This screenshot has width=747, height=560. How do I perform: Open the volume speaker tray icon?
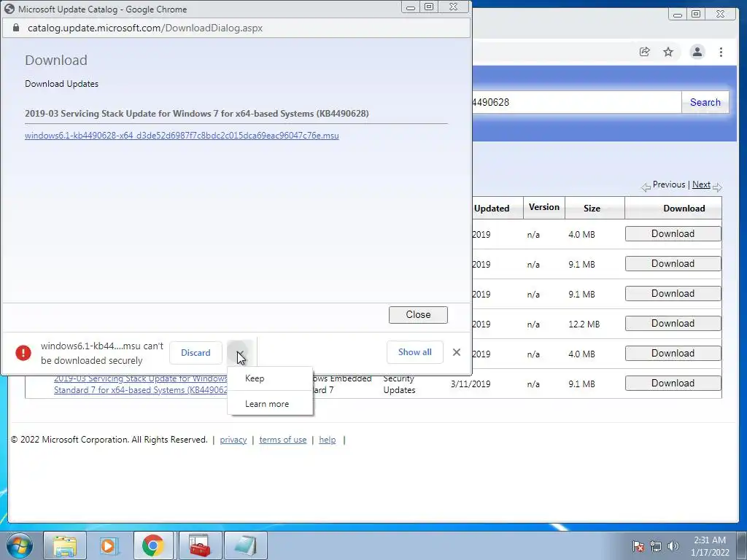[673, 545]
